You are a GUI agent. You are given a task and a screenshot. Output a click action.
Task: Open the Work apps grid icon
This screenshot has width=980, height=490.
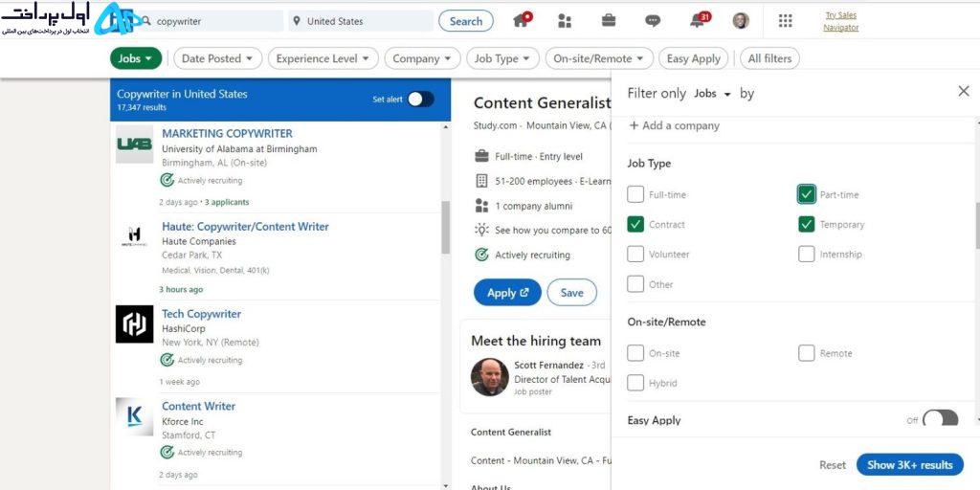[785, 21]
